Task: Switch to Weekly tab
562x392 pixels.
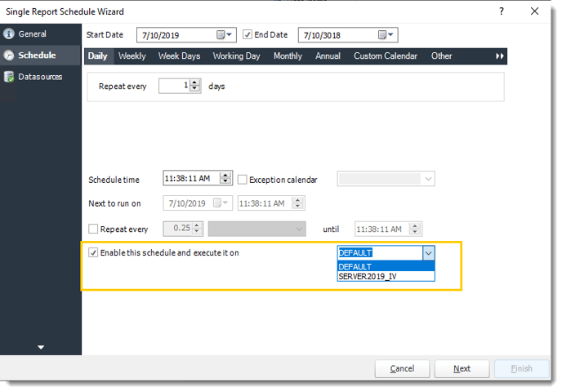Action: 132,56
